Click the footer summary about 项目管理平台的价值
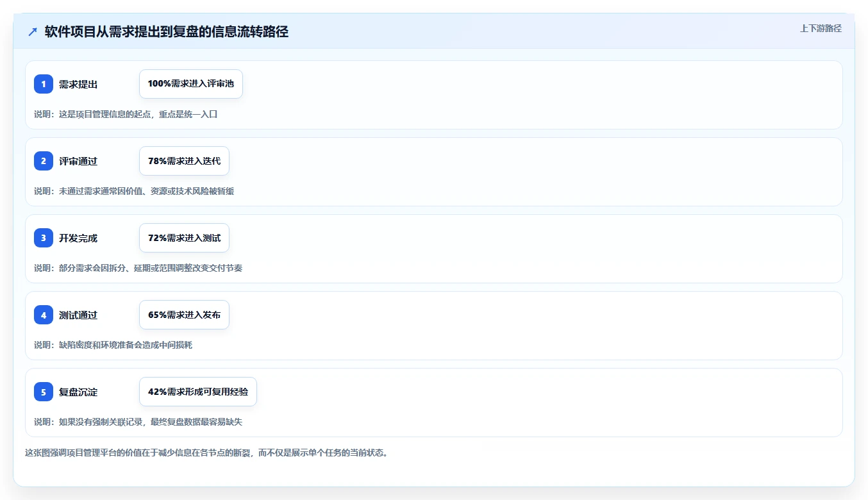The image size is (868, 500). tap(206, 453)
